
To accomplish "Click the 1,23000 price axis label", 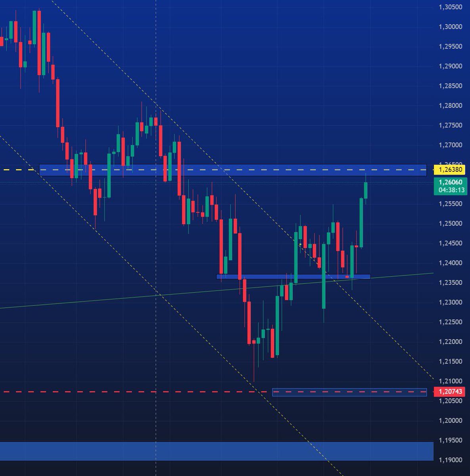I will coord(450,303).
